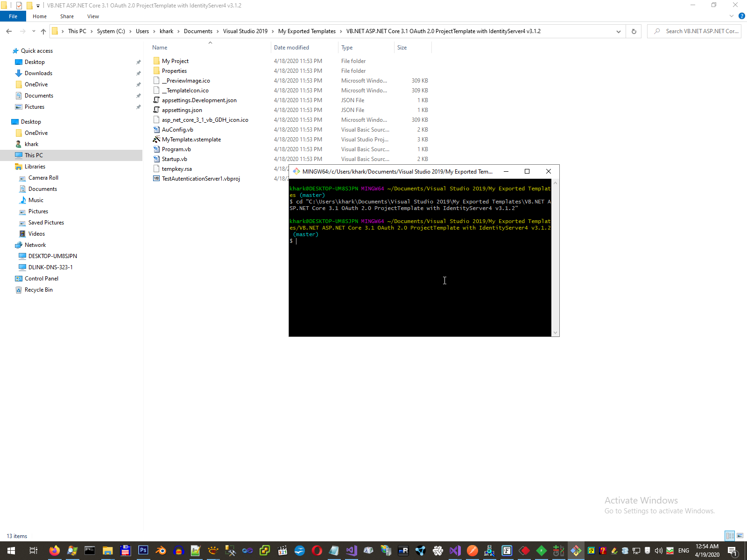Select the AuConfig.vb file name
747x560 pixels.
(x=177, y=130)
